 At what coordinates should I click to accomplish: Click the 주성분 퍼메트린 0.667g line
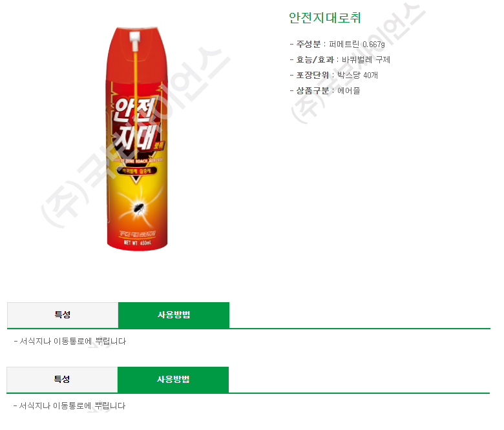pyautogui.click(x=337, y=45)
